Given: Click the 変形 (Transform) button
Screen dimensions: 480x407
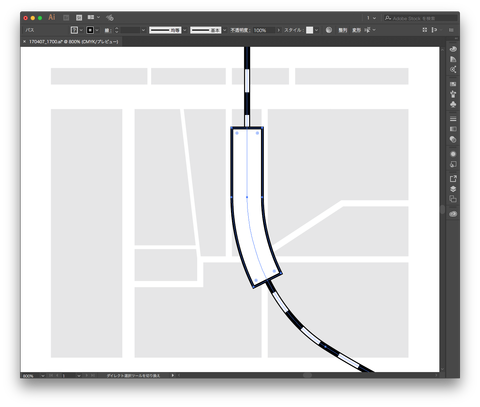Looking at the screenshot, I should pos(356,30).
